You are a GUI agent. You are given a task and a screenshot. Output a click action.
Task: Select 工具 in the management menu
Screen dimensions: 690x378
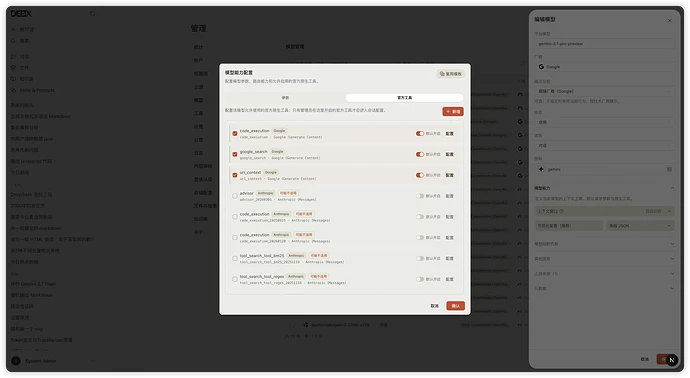click(x=198, y=113)
